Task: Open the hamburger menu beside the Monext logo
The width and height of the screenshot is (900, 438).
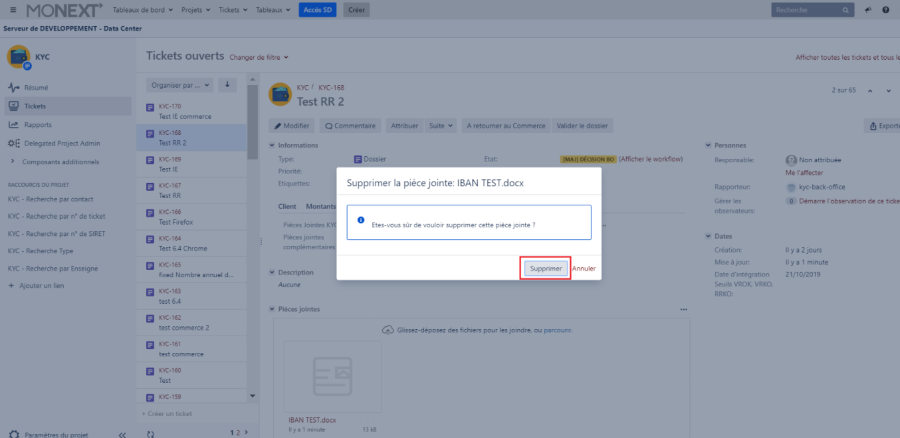Action: click(13, 9)
